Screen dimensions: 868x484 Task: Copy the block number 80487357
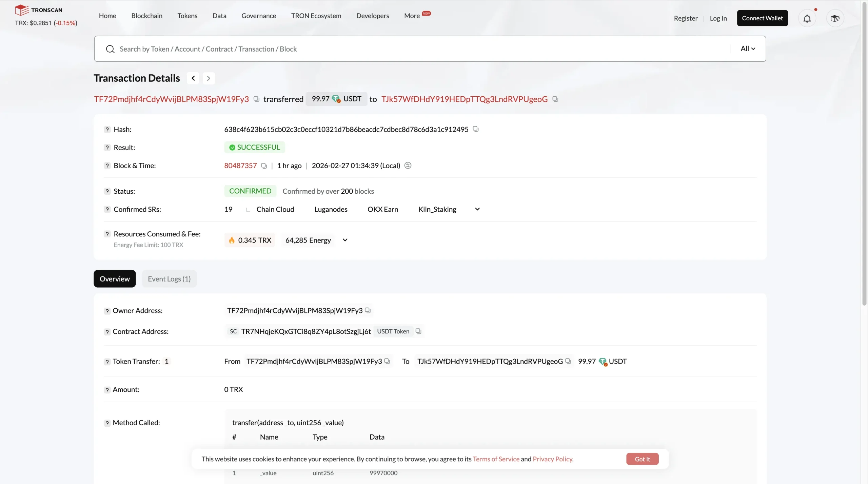coord(264,166)
